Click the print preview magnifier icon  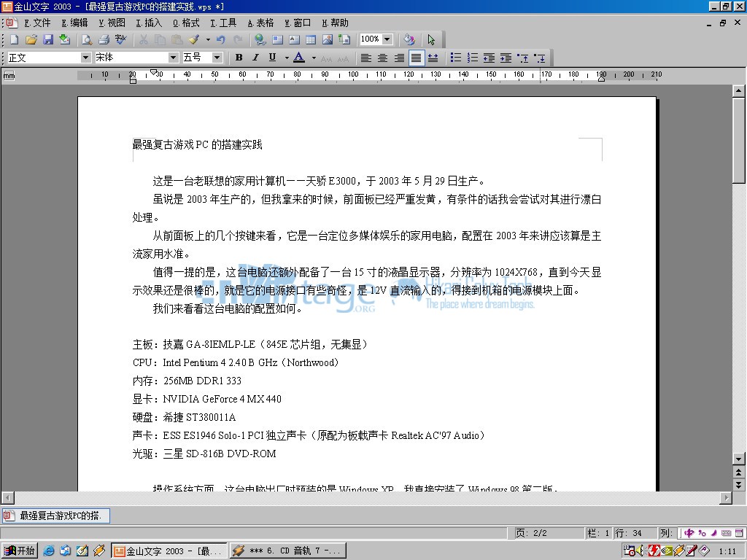(87, 39)
